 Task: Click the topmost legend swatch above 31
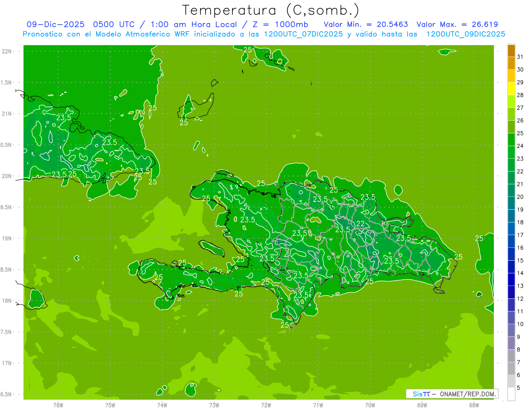click(511, 51)
